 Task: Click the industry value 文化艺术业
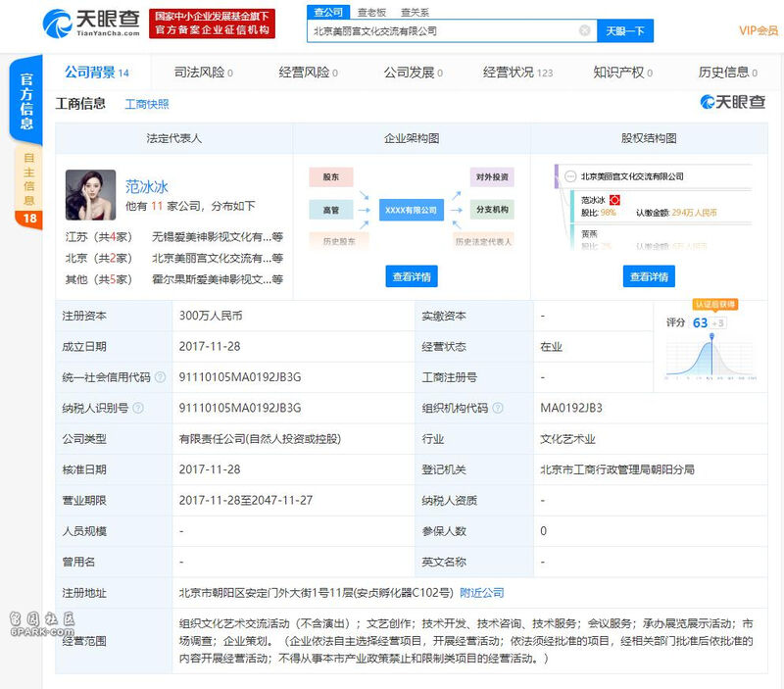tap(568, 439)
